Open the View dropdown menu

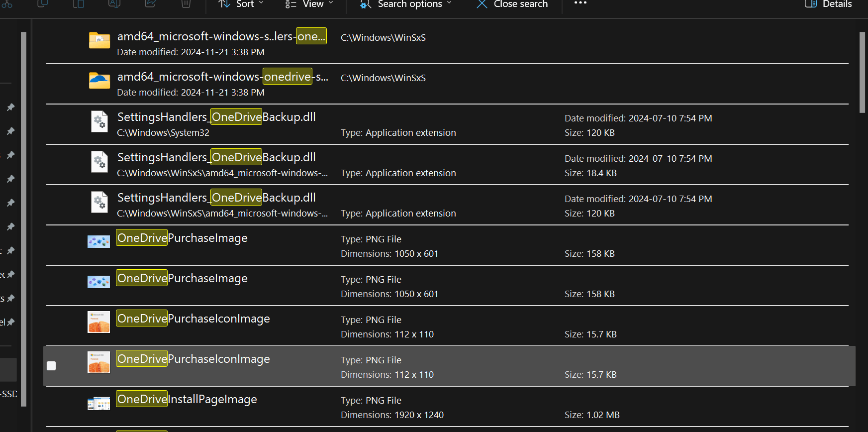[x=309, y=4]
